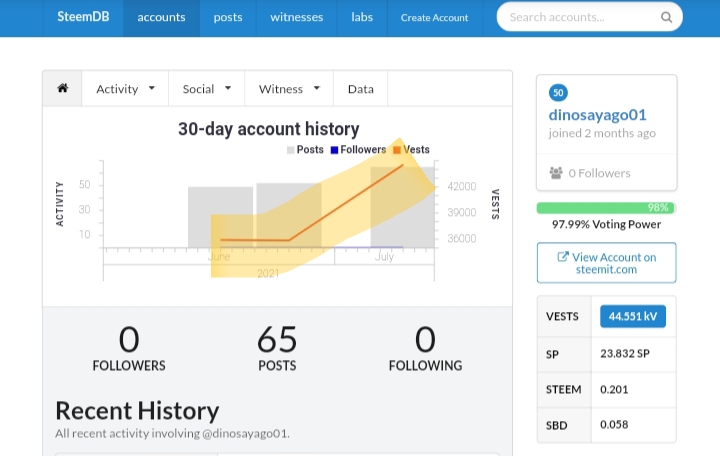
Task: Click Create Account in the navbar
Action: coord(434,17)
